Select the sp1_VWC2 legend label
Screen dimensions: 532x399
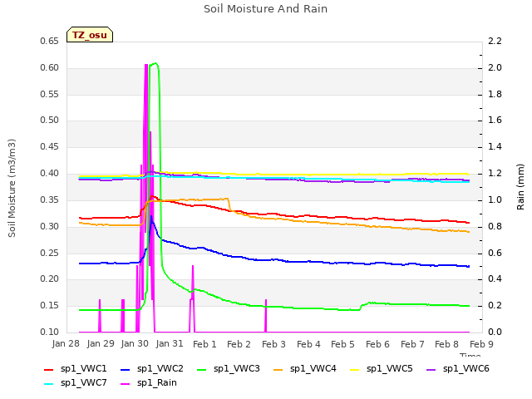(x=160, y=369)
